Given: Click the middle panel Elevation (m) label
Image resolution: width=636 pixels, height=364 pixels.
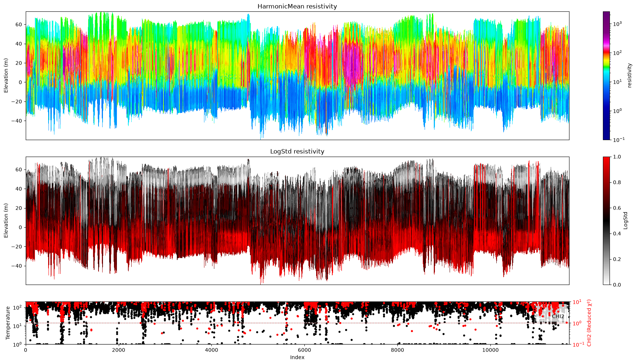Looking at the screenshot, I should coord(6,221).
